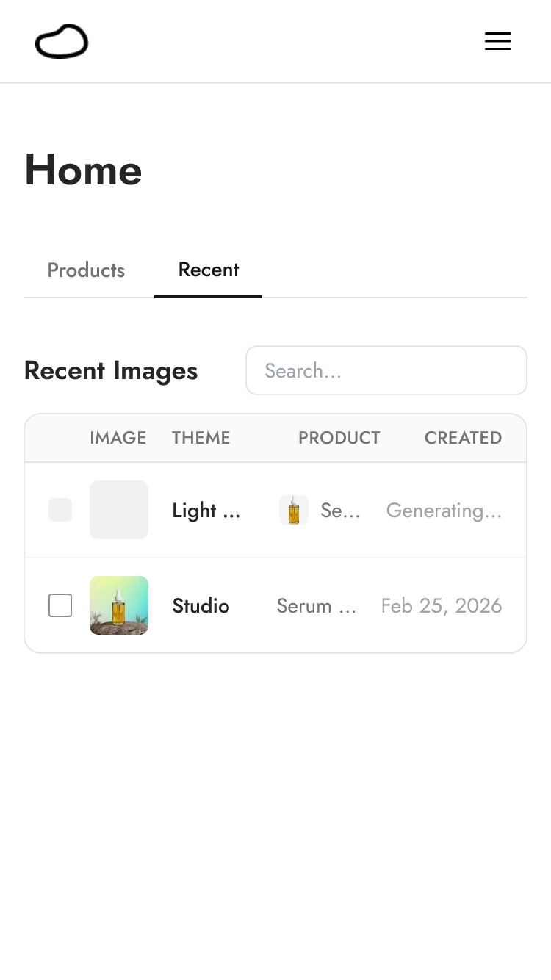Sort by the CREATED column header
Viewport: 551px width, 980px height.
point(463,438)
